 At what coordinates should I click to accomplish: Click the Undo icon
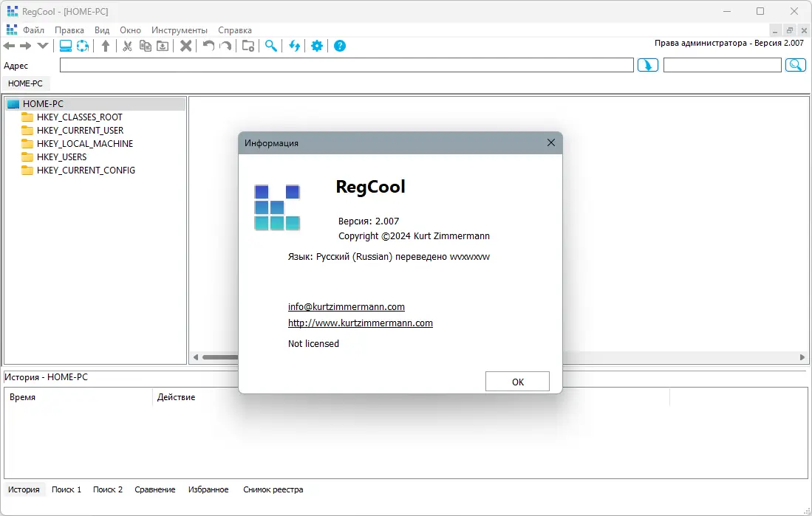point(208,46)
